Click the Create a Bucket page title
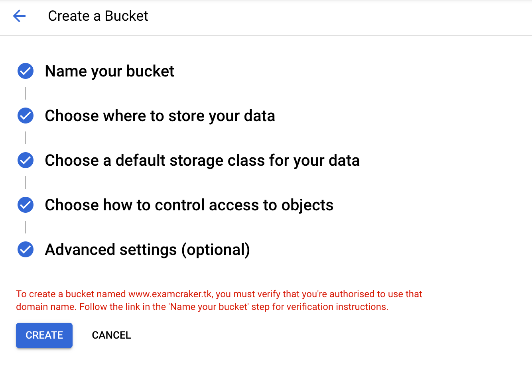Viewport: 532px width, 392px height. point(98,16)
